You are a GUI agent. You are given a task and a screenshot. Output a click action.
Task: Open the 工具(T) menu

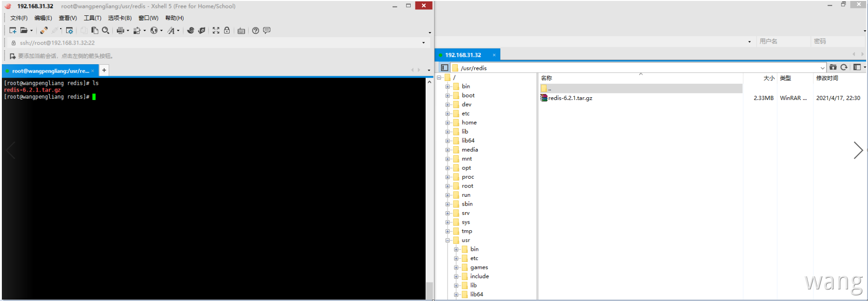92,18
